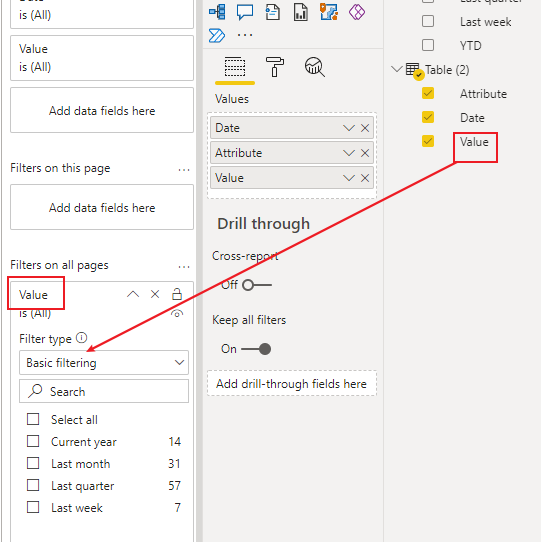The image size is (541, 542).
Task: Select the Q&A visual icon
Action: (x=245, y=12)
